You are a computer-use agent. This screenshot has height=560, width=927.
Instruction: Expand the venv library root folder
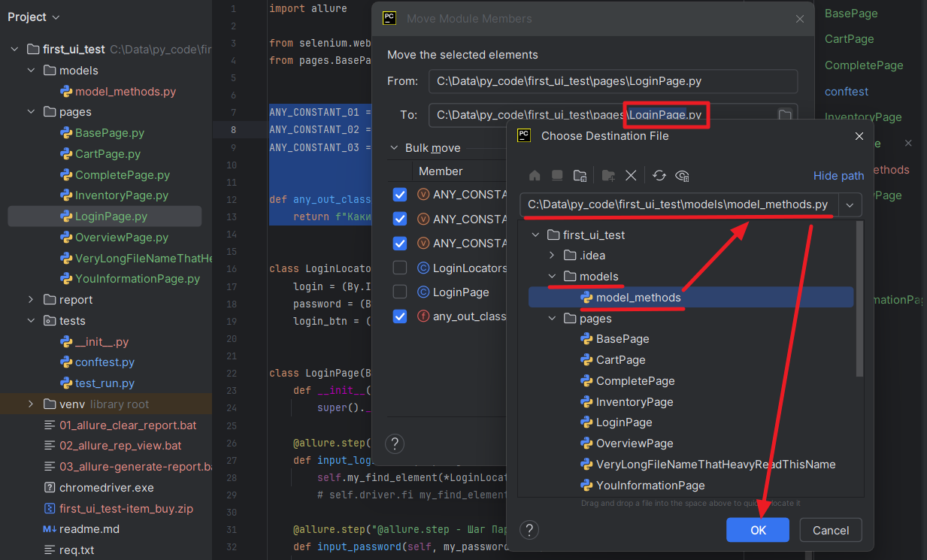point(31,404)
